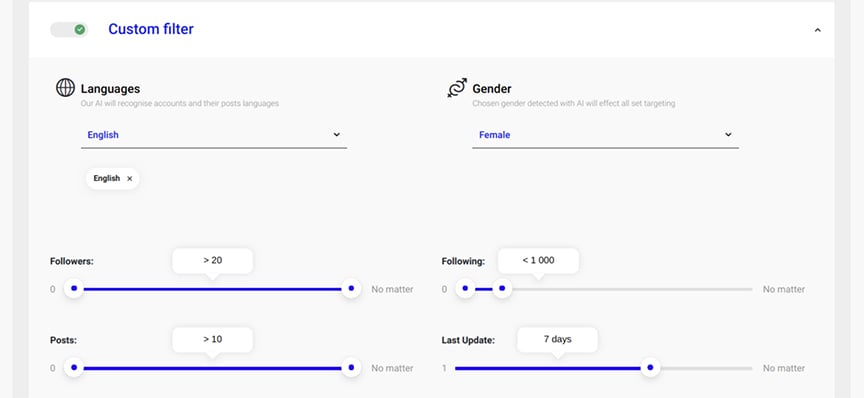Toggle the Custom filter switch off
This screenshot has height=398, width=864.
click(x=69, y=29)
